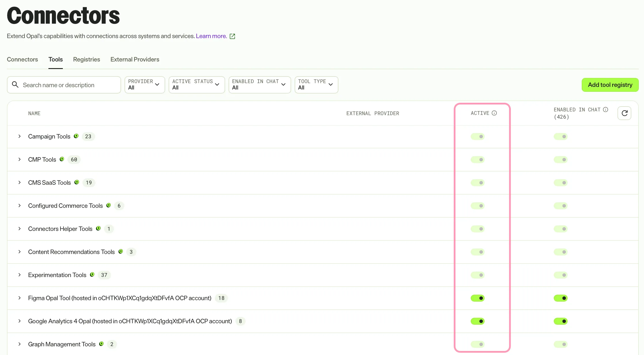
Task: Toggle Active switch for Campaign Tools
Action: pos(478,137)
